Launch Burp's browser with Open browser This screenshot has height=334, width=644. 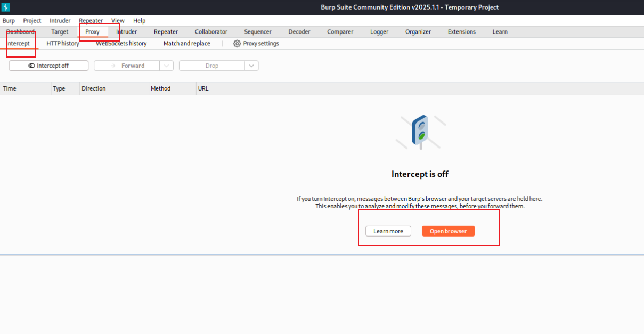pos(448,231)
